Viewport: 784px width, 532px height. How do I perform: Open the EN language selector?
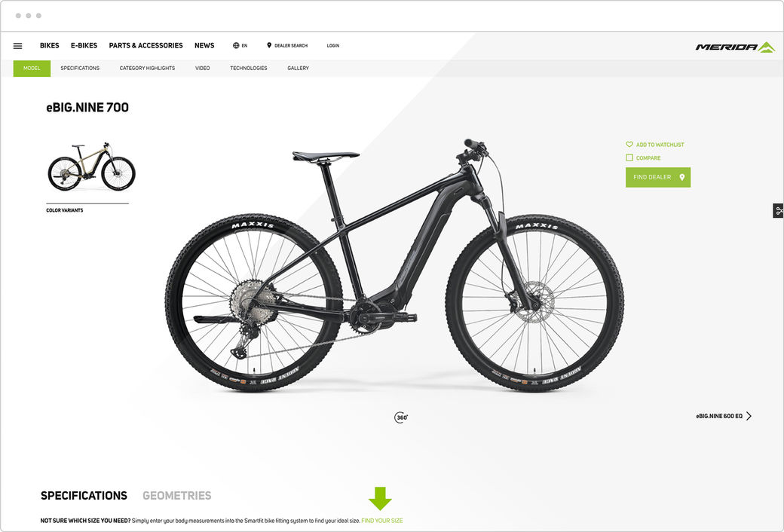click(x=244, y=45)
